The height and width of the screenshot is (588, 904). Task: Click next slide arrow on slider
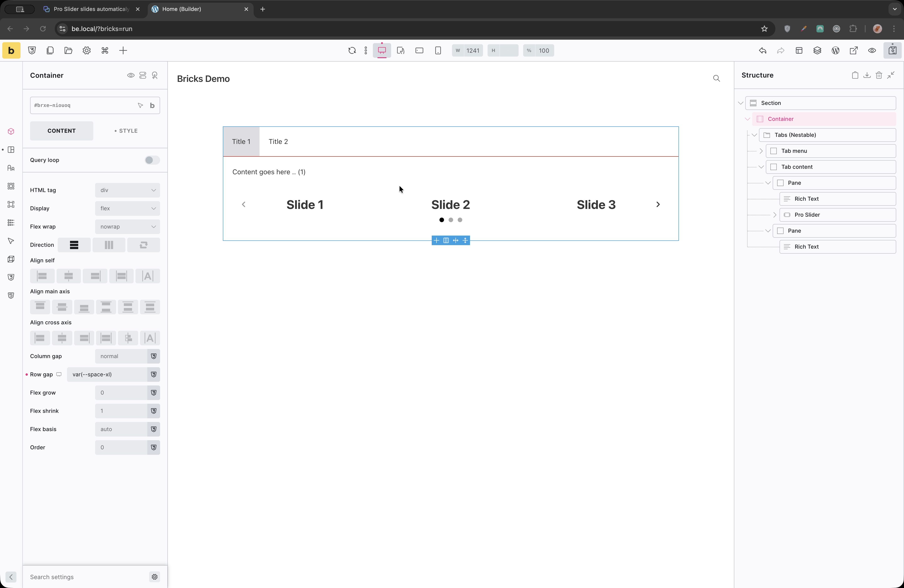click(x=658, y=205)
